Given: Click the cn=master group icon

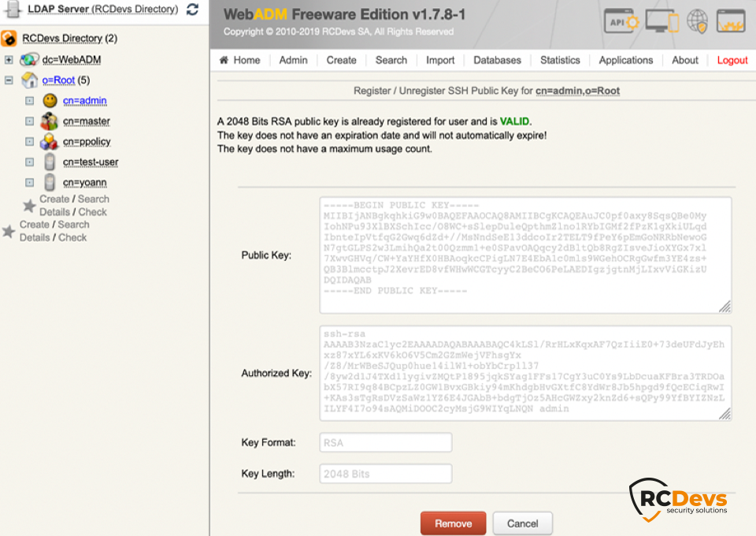Looking at the screenshot, I should (49, 121).
